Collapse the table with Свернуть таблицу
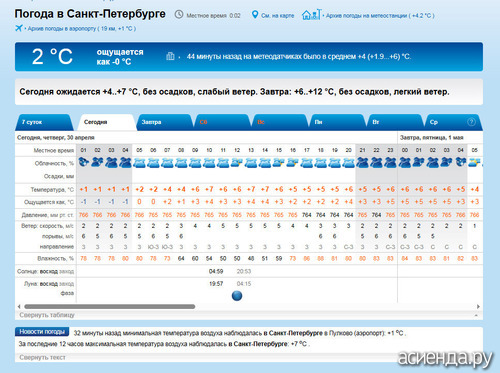This screenshot has height=373, width=500. point(47,315)
